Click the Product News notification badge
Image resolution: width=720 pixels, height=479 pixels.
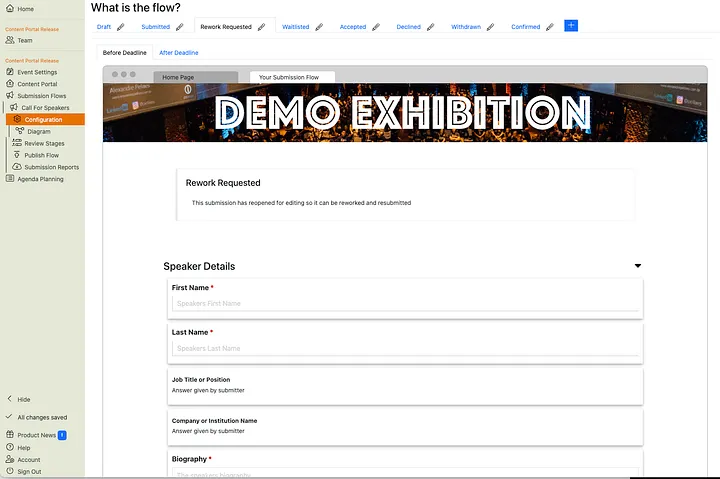62,435
